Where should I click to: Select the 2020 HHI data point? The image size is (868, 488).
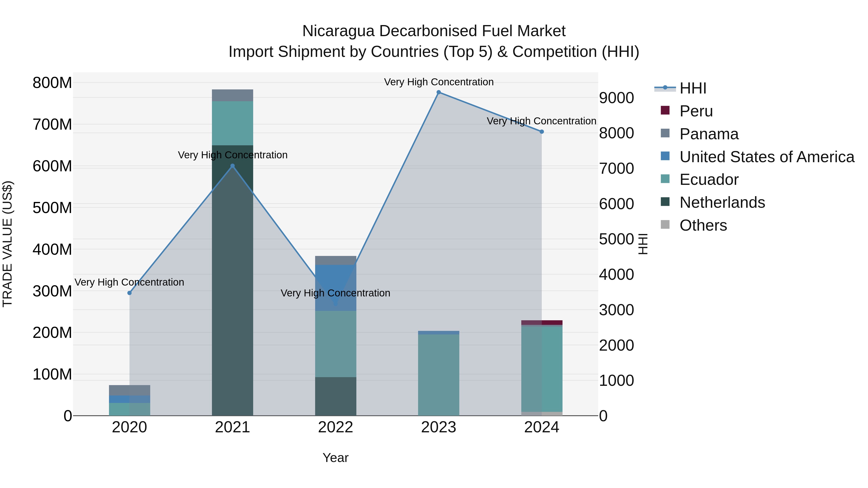pos(129,293)
